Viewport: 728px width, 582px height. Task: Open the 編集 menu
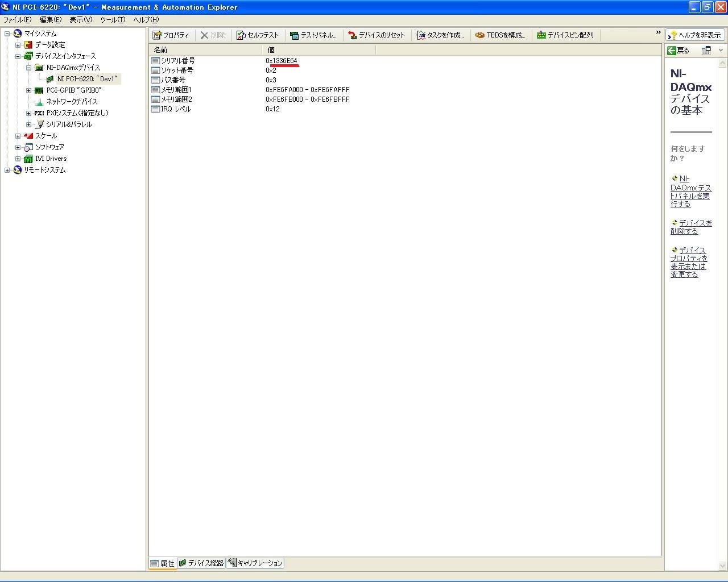(x=50, y=20)
